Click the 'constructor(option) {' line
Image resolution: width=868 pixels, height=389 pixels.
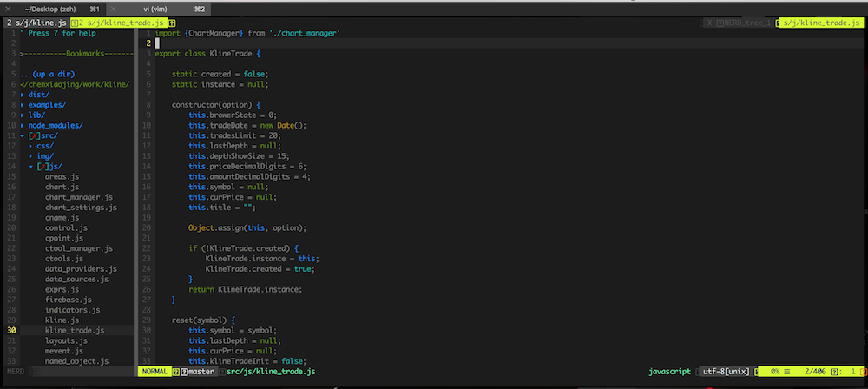[x=216, y=105]
